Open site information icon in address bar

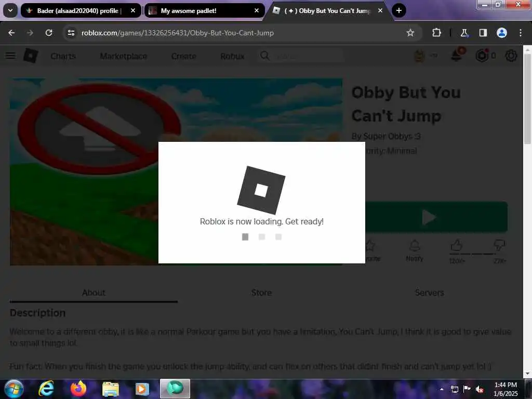[x=71, y=33]
